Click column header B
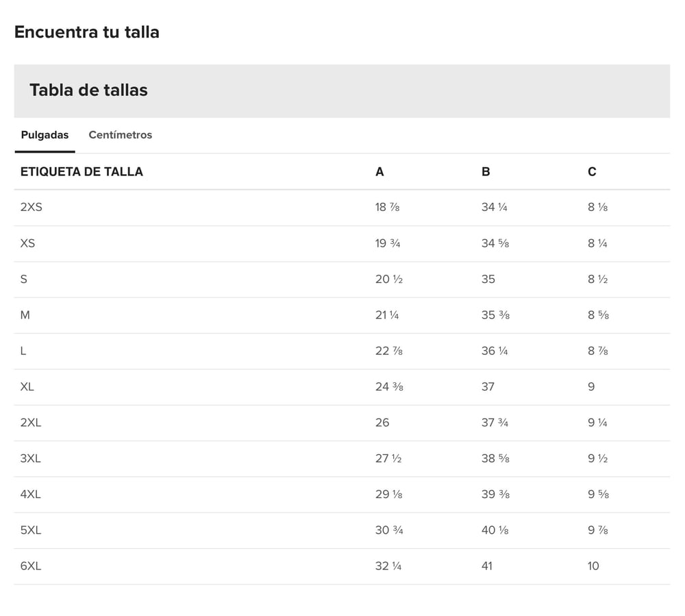685x616 pixels. tap(486, 171)
